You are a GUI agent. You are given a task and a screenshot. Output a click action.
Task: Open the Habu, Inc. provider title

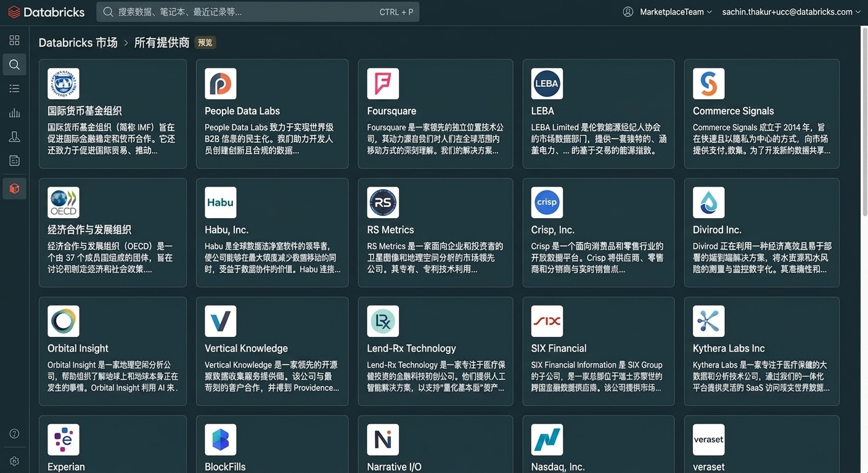coord(227,230)
